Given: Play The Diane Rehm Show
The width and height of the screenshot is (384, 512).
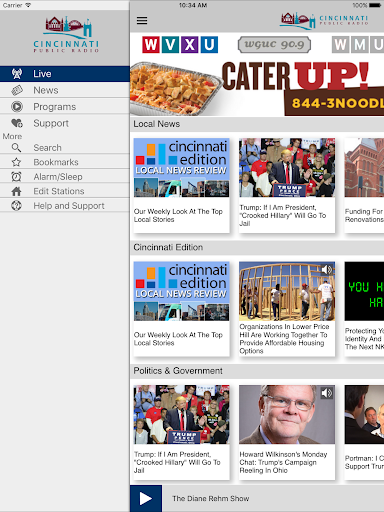Looking at the screenshot, I should (x=146, y=498).
